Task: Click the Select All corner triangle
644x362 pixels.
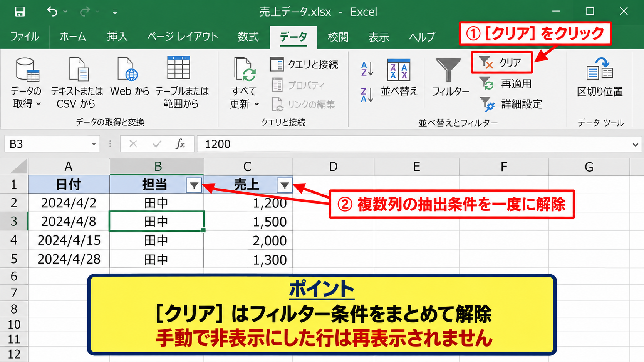Action: 18,167
